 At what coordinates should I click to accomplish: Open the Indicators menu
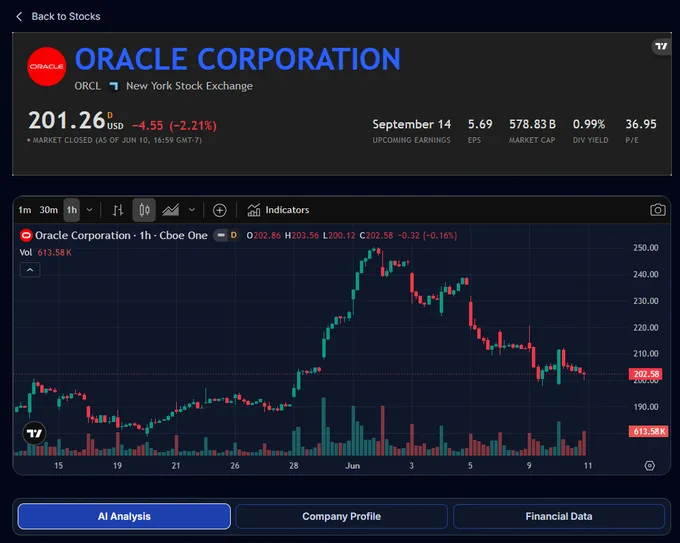pyautogui.click(x=278, y=210)
